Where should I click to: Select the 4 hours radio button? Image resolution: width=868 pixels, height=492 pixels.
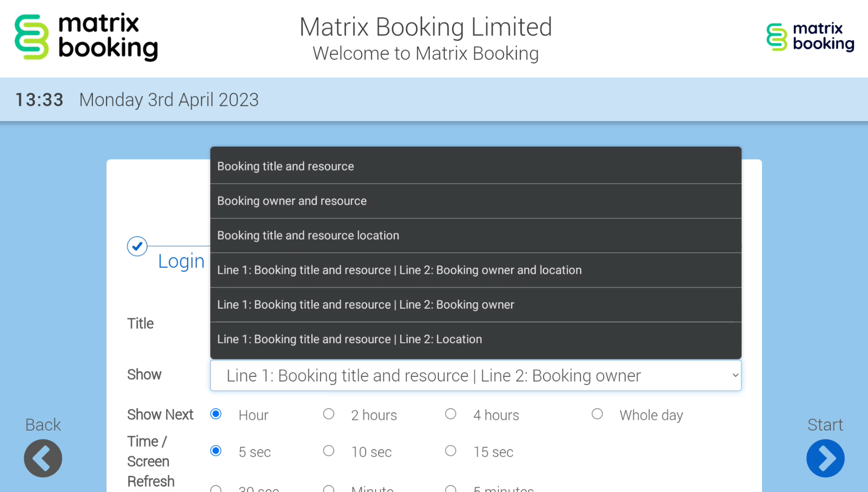point(450,414)
